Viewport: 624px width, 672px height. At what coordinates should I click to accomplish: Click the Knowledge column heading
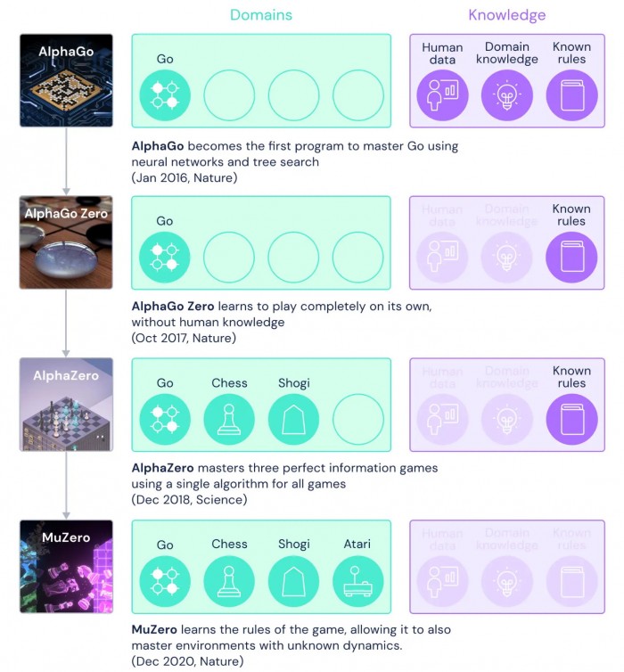507,15
